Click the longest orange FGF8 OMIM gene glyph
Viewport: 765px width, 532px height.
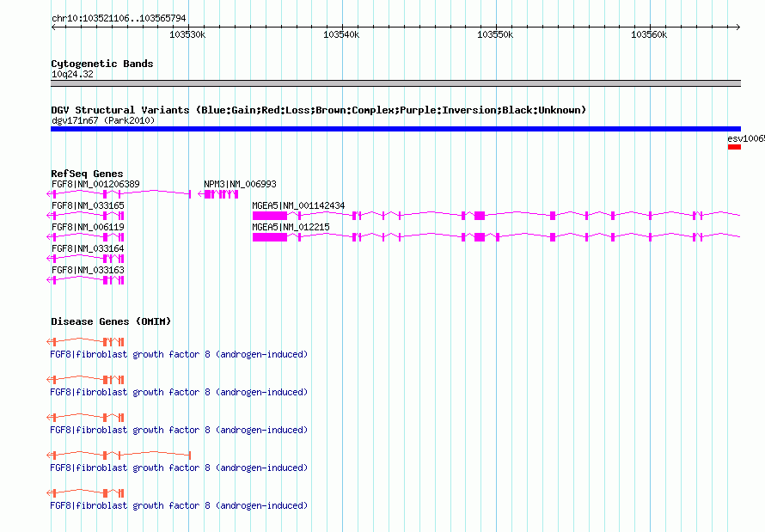(x=119, y=455)
